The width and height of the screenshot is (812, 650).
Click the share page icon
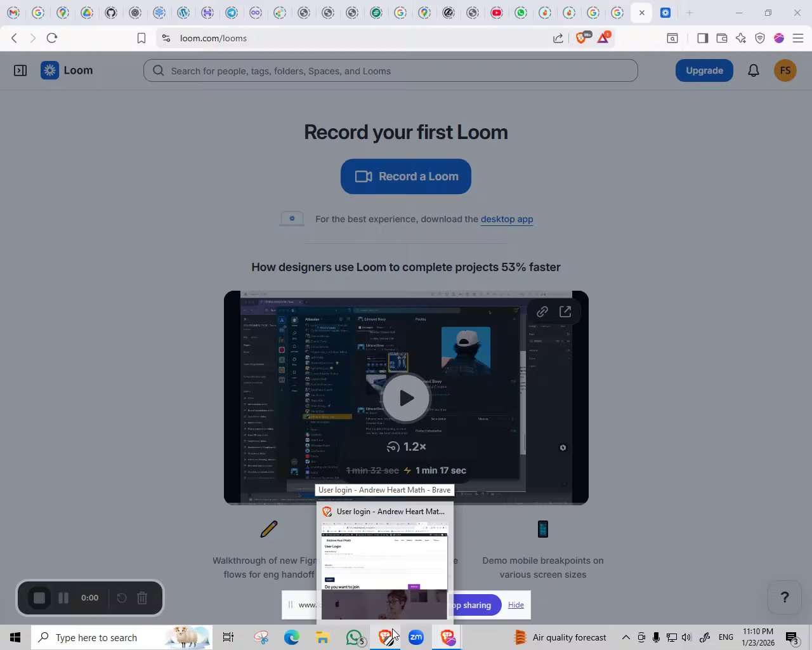(x=558, y=38)
